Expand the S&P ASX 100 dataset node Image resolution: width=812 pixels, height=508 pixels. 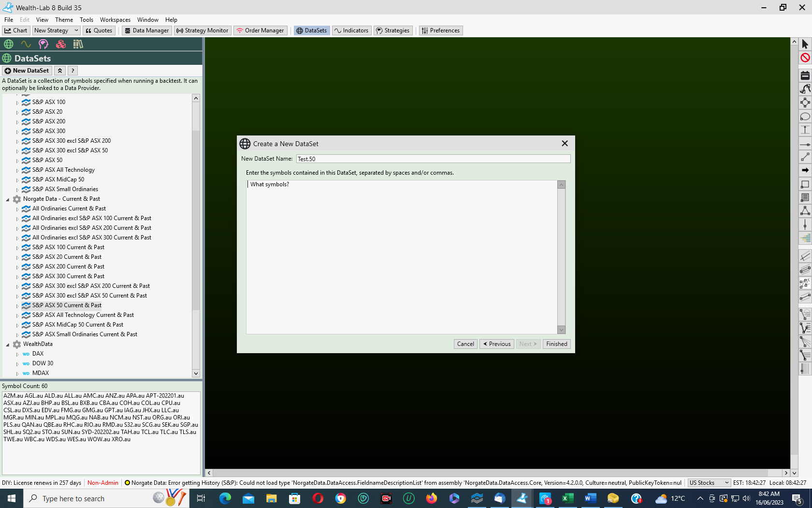tap(17, 103)
